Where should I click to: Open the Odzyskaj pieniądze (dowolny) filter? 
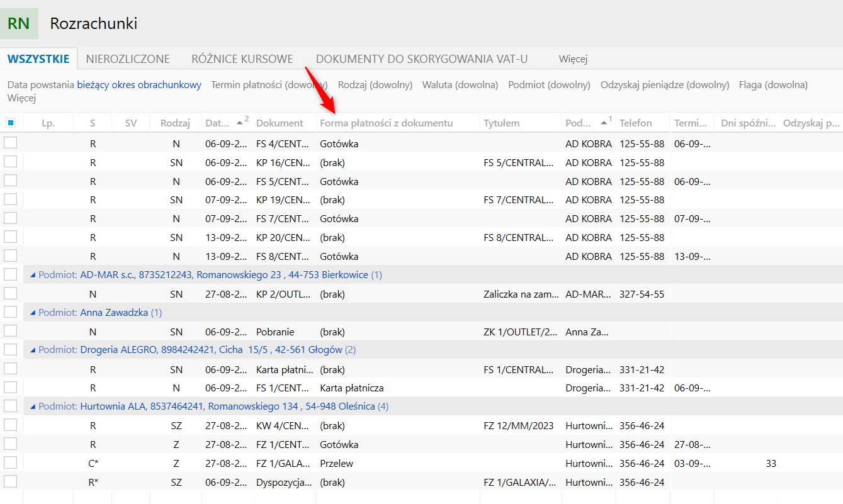665,85
